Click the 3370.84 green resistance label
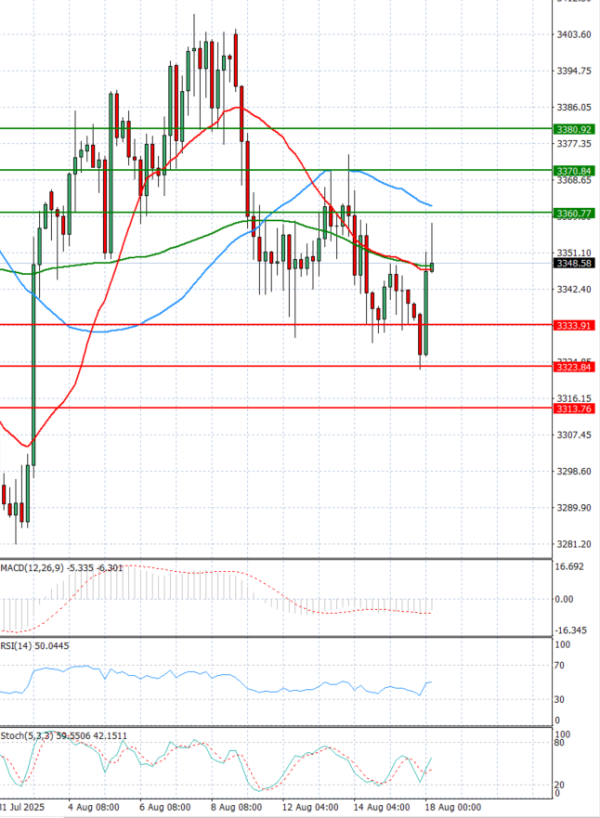 (x=574, y=171)
